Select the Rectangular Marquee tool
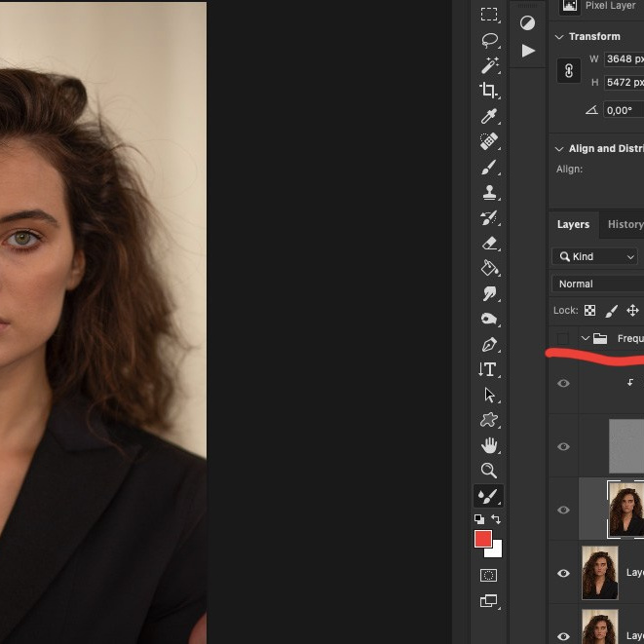The width and height of the screenshot is (644, 644). pos(489,15)
